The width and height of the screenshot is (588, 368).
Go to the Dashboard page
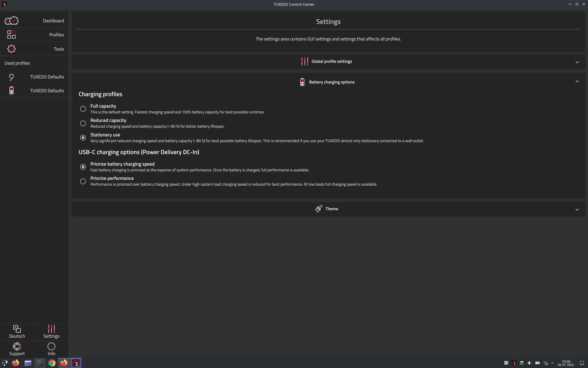[54, 21]
